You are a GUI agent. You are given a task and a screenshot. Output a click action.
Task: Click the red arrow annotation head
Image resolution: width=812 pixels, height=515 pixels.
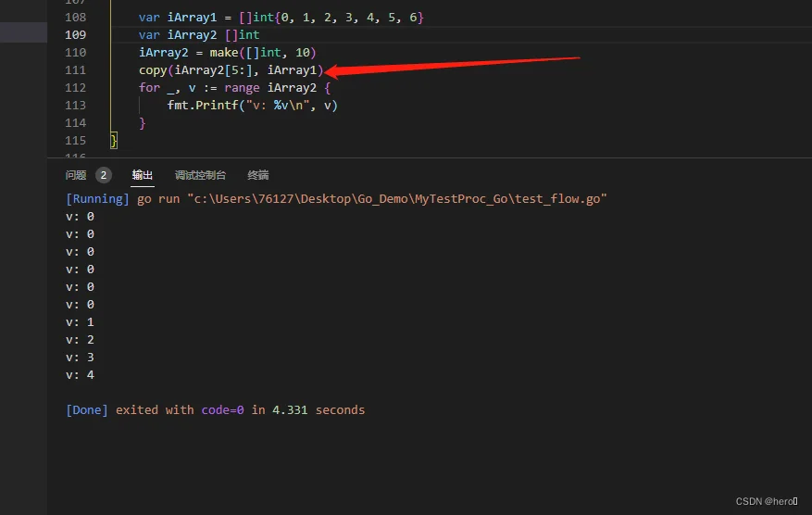(x=333, y=71)
